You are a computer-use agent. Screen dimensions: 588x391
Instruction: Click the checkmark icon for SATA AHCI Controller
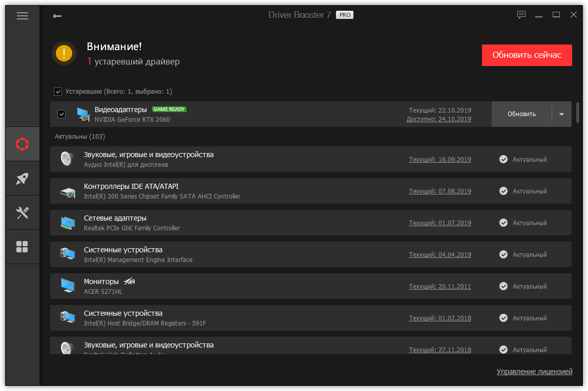tap(503, 191)
